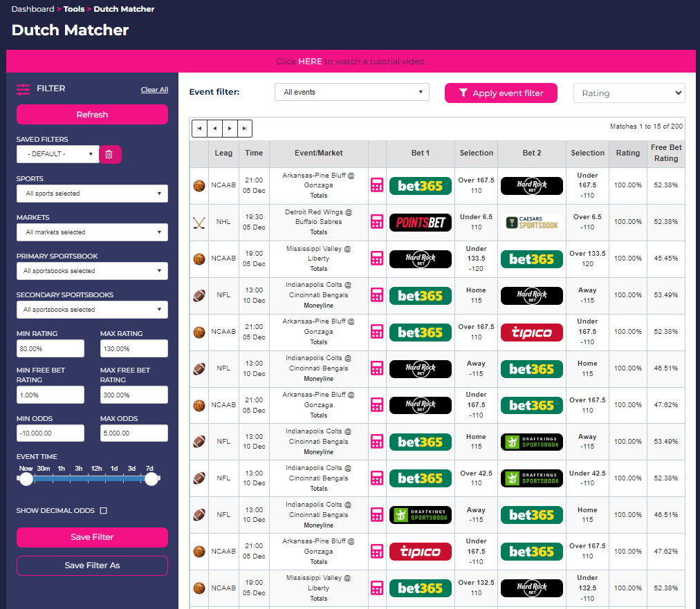Viewport: 700px width, 609px height.
Task: Click the 'Under 42.5' selection cell
Action: pyautogui.click(x=587, y=478)
